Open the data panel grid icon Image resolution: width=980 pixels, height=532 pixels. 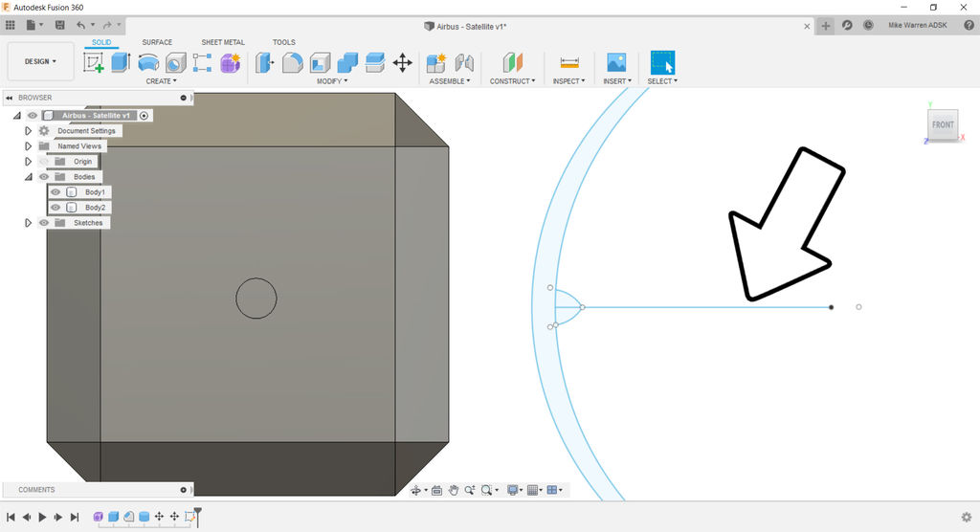coord(10,25)
